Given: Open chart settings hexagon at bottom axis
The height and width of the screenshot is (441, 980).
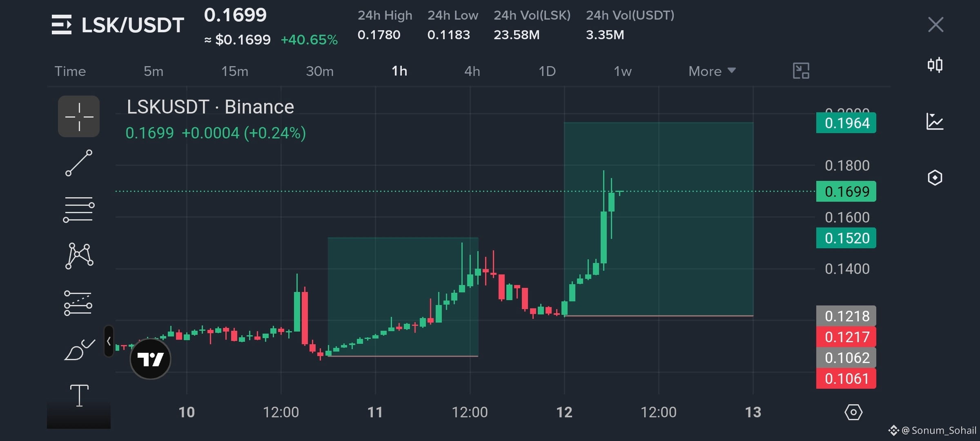Looking at the screenshot, I should tap(853, 412).
